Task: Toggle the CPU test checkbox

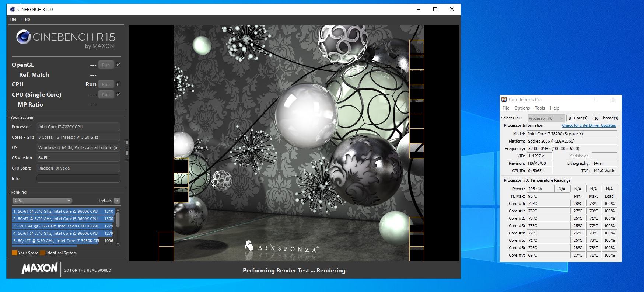Action: pos(118,84)
